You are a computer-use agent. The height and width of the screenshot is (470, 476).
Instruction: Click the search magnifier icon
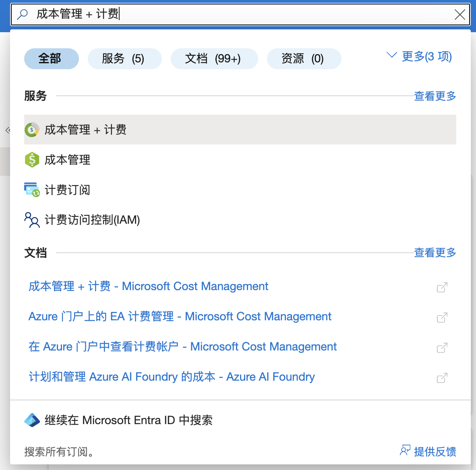click(x=23, y=14)
